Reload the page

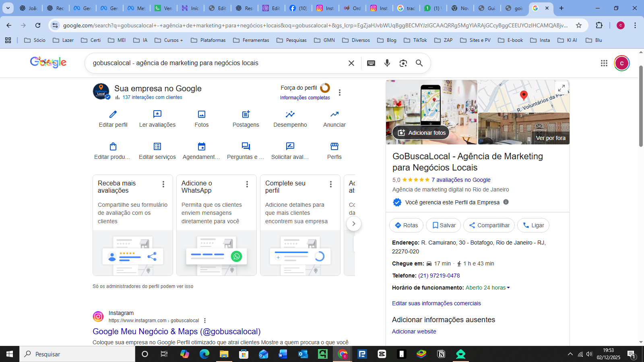[38, 25]
